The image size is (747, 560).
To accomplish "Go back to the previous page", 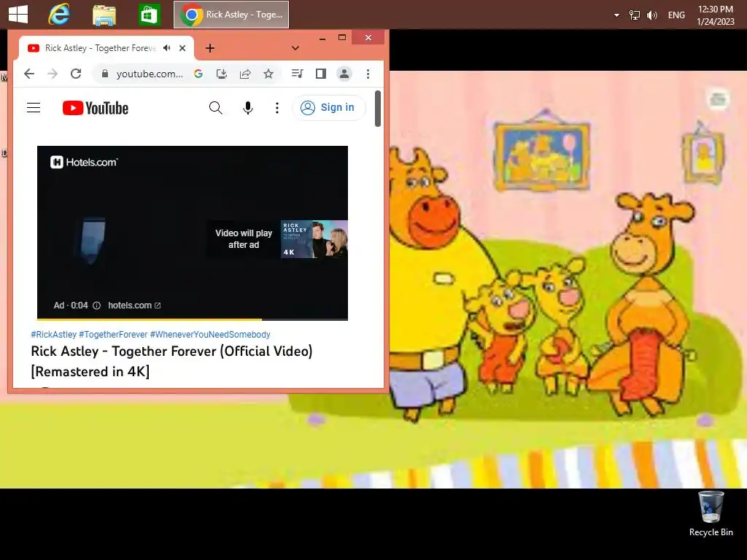I will [29, 74].
